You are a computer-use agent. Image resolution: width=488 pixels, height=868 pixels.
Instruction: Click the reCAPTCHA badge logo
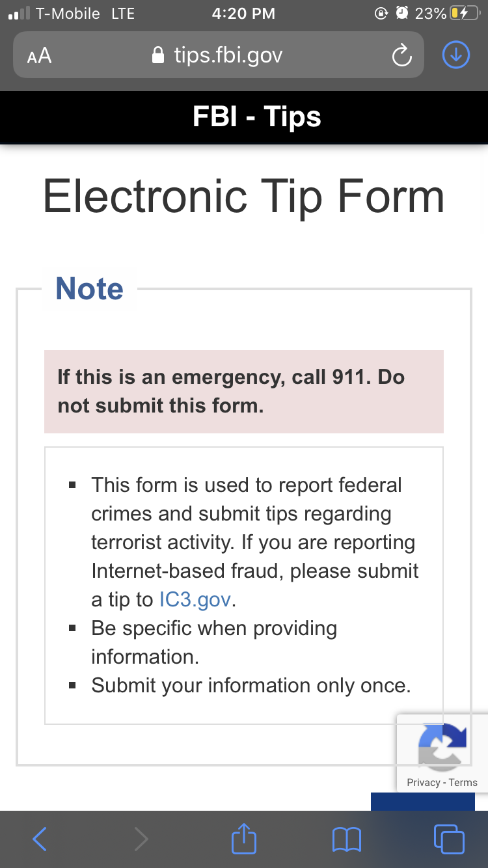tap(442, 745)
